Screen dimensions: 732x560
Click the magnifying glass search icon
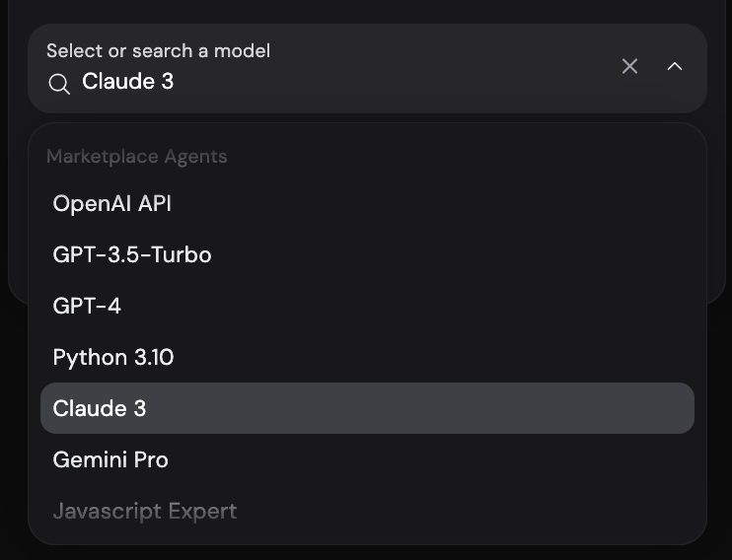[x=59, y=85]
